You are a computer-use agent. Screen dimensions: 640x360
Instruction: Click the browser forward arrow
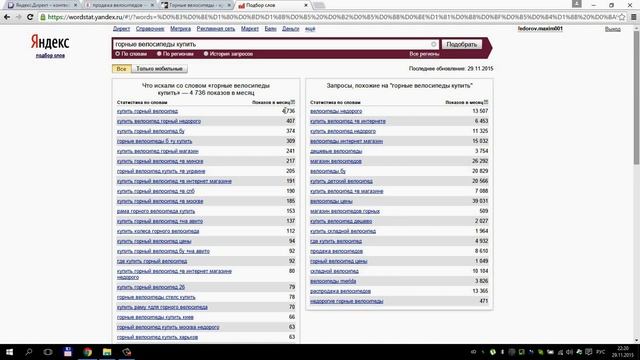point(18,17)
